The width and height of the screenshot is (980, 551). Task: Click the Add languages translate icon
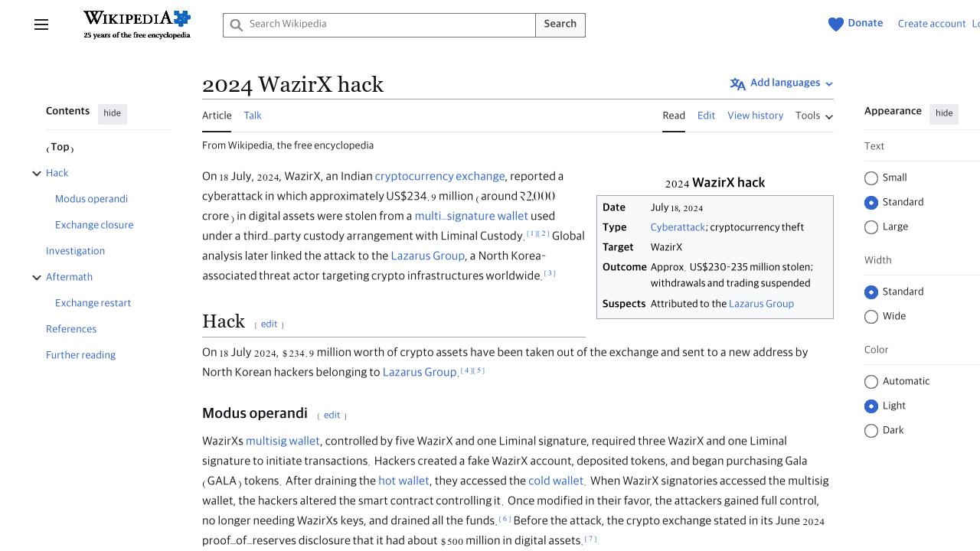coord(738,83)
